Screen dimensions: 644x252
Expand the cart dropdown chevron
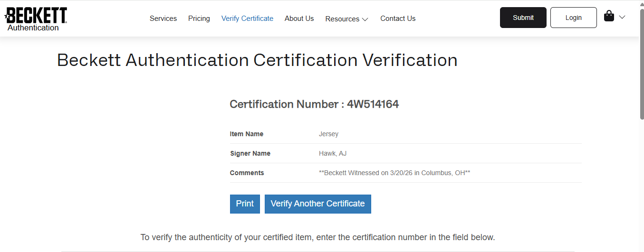click(622, 17)
